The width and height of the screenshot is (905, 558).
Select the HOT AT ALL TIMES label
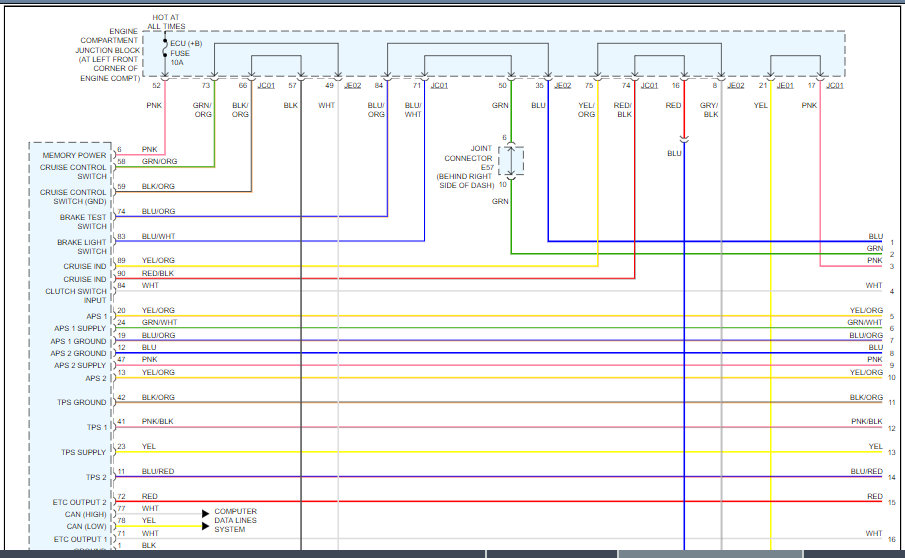click(x=166, y=22)
